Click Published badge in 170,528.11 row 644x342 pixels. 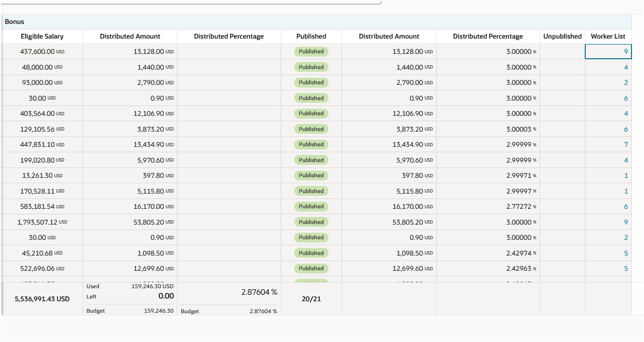(311, 191)
